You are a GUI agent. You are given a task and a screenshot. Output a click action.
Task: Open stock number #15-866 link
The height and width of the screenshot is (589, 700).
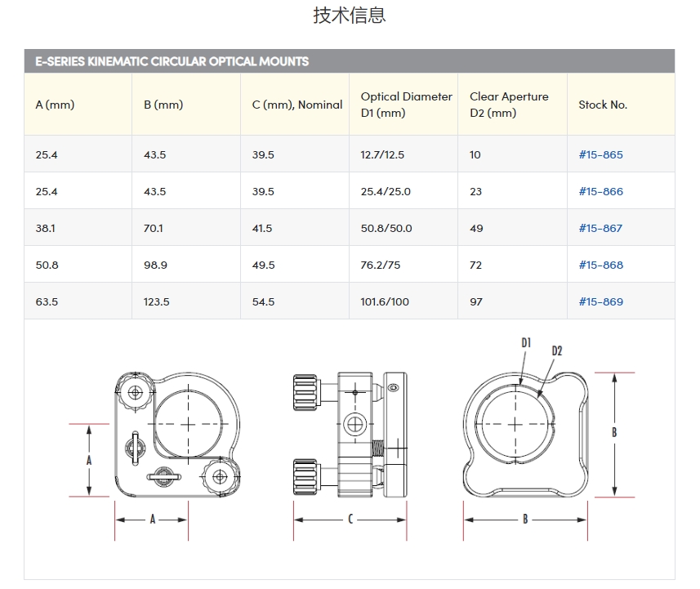[600, 192]
